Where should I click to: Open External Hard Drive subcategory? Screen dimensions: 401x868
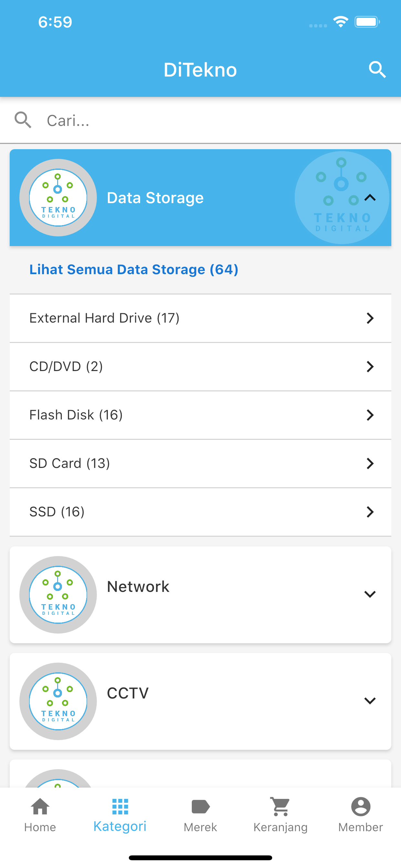(200, 318)
